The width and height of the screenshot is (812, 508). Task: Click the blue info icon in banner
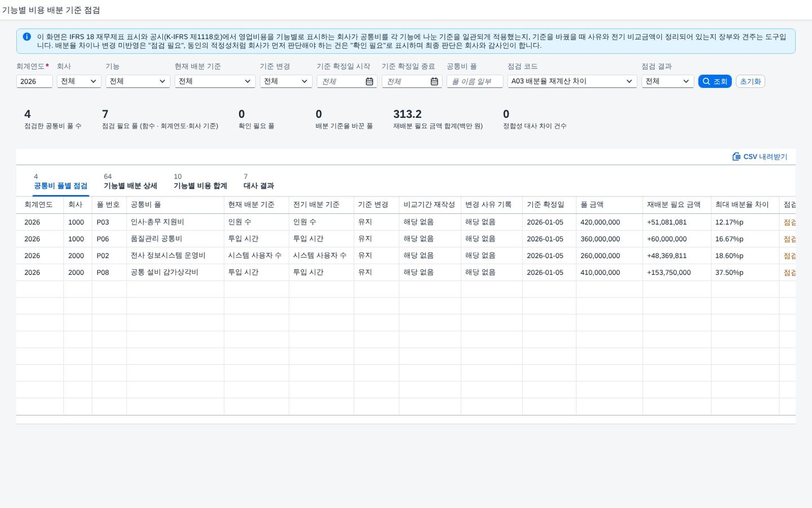click(x=27, y=37)
